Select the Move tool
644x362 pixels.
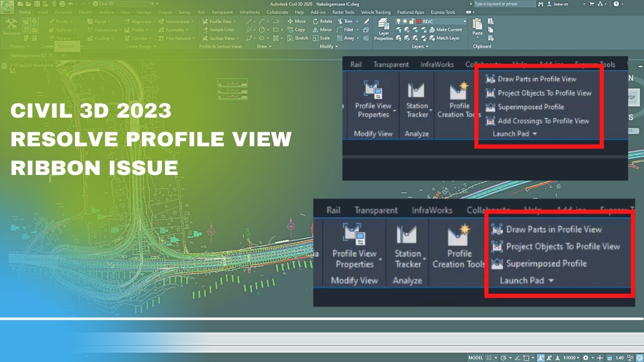pyautogui.click(x=296, y=21)
